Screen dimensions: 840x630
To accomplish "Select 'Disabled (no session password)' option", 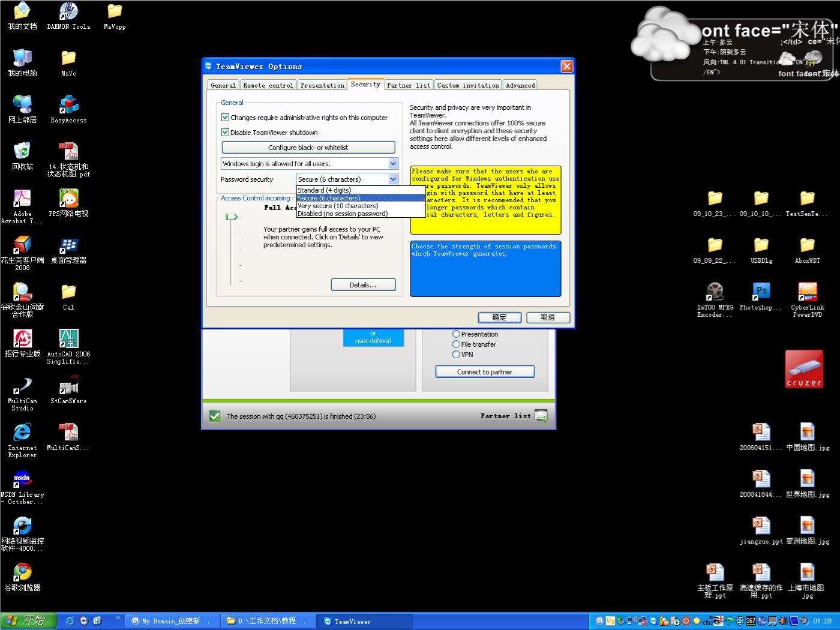I will point(343,214).
